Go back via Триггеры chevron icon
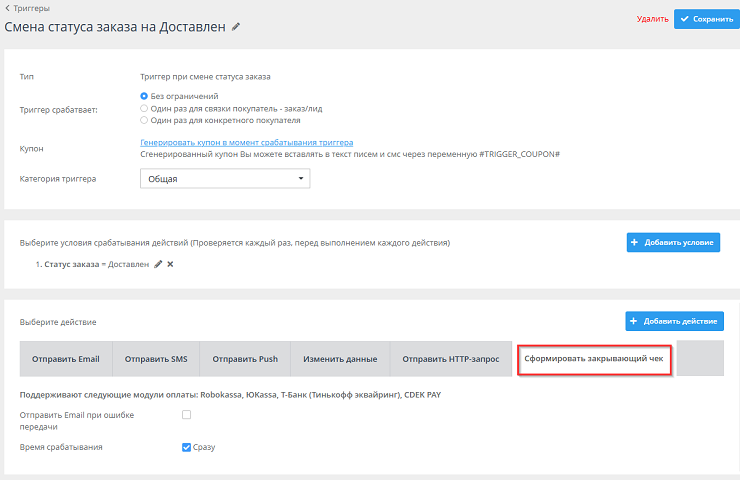This screenshot has height=480, width=740. point(7,8)
